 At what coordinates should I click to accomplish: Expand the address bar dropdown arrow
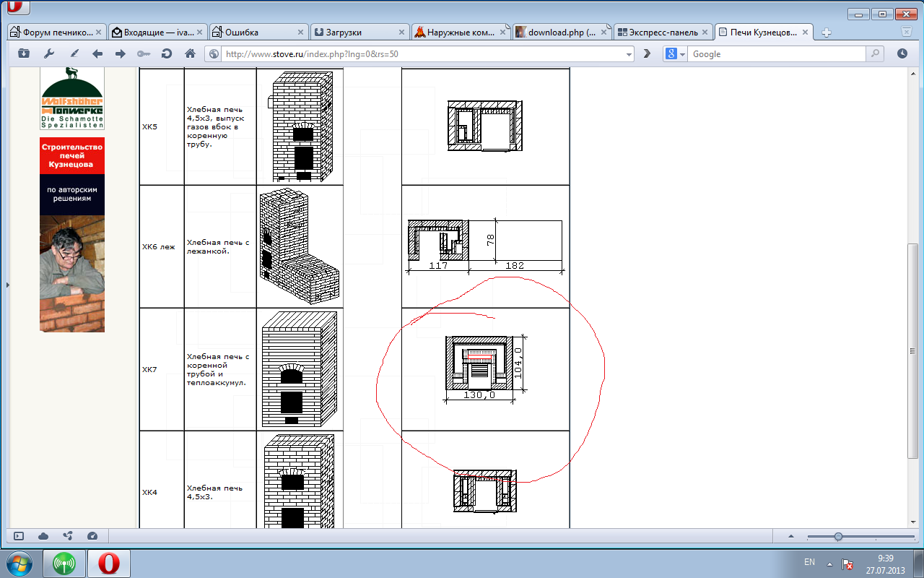tap(629, 54)
